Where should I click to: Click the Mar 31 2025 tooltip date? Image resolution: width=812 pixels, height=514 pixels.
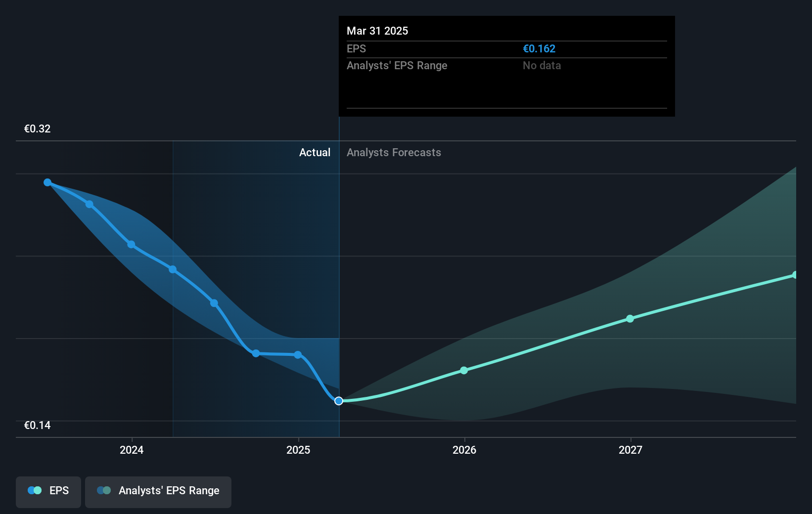(x=377, y=31)
